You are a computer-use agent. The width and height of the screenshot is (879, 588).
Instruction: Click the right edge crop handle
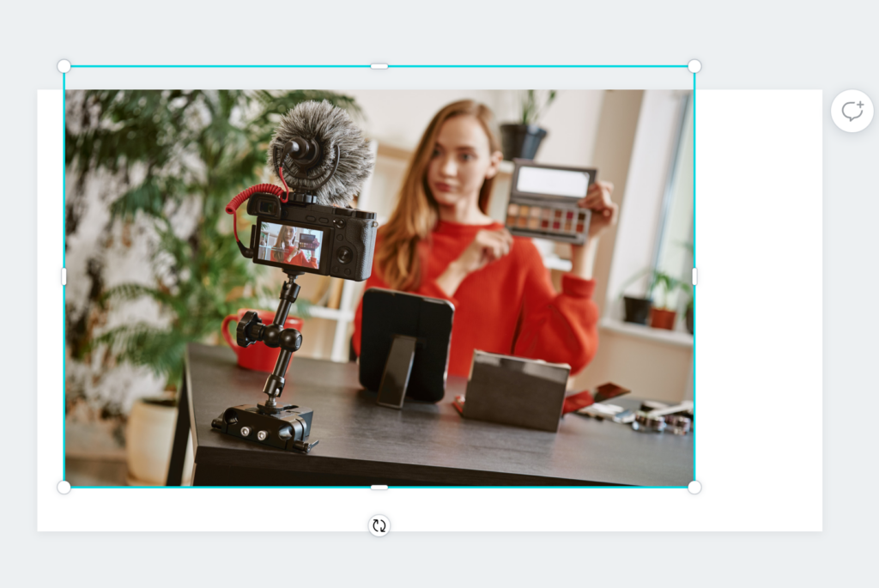694,276
